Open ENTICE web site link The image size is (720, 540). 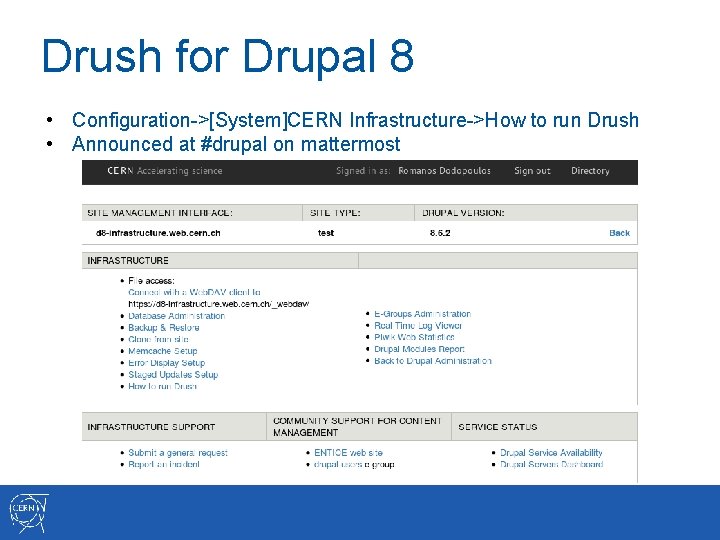[348, 453]
